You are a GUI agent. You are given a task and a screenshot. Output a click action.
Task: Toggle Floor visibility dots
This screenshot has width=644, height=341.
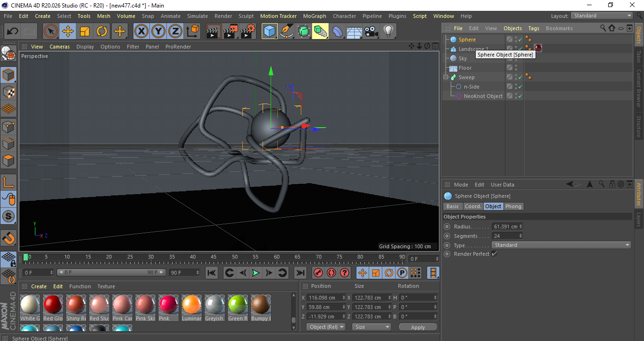(x=516, y=68)
